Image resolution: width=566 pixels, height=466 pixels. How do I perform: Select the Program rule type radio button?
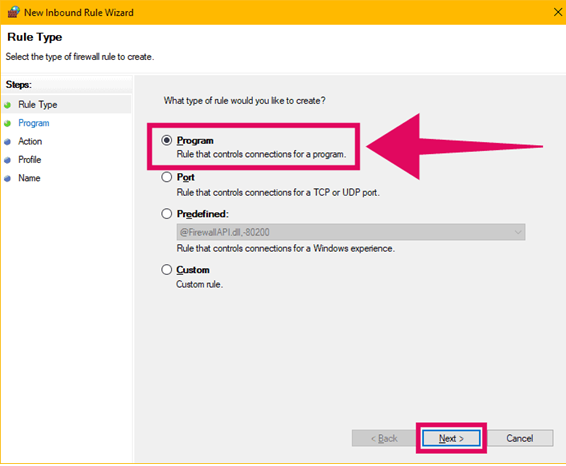click(166, 140)
